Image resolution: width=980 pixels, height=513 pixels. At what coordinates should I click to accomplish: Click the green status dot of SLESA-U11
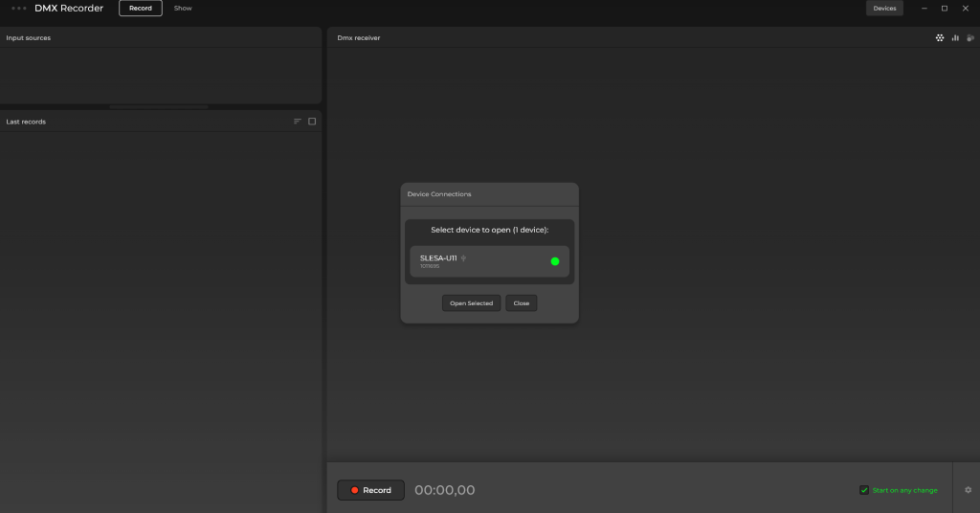[555, 261]
